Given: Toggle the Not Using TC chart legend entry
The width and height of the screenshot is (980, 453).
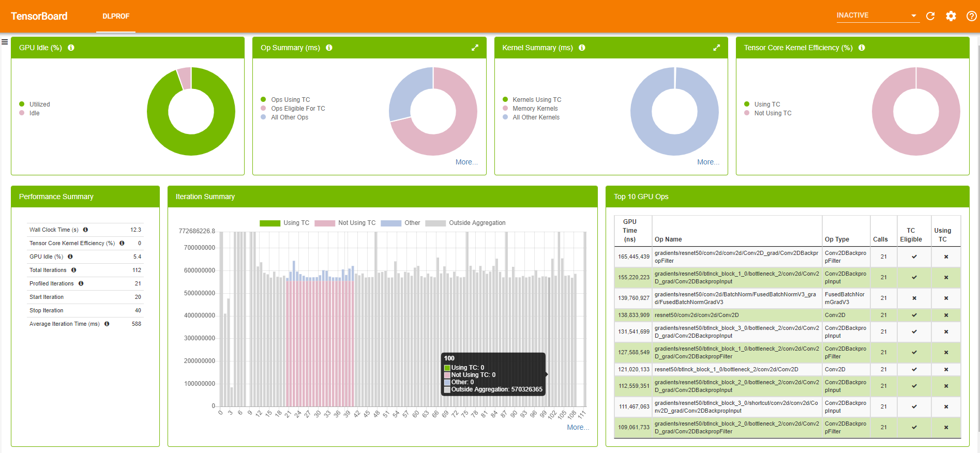Looking at the screenshot, I should click(x=345, y=223).
